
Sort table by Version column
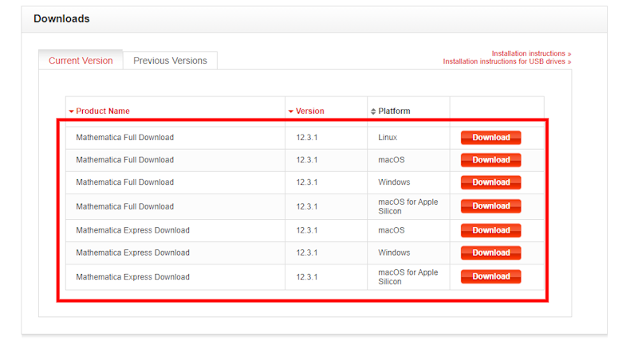point(309,112)
